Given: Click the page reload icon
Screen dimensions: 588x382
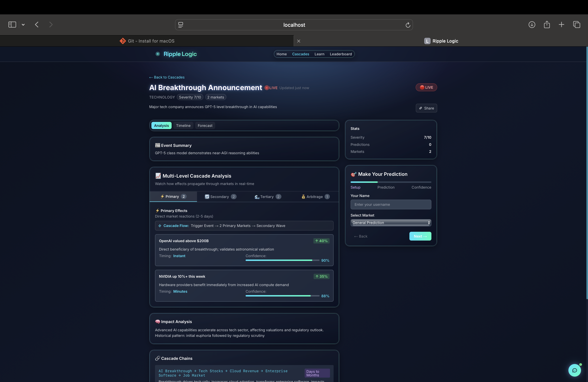Looking at the screenshot, I should 408,25.
